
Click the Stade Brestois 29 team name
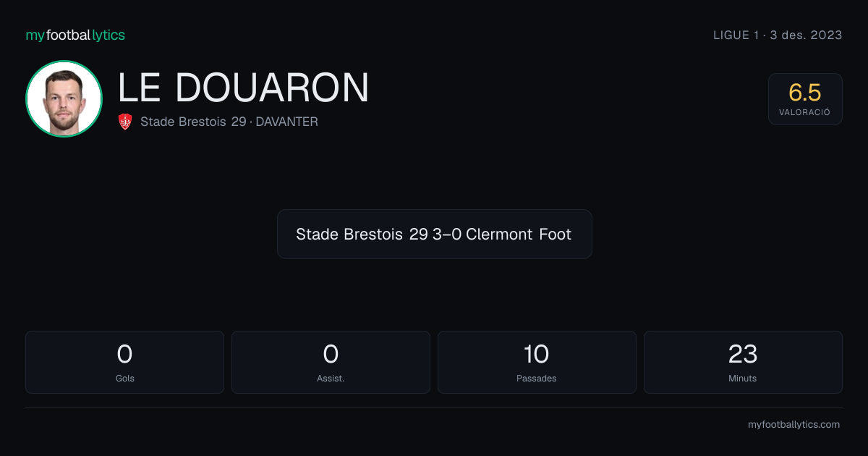[193, 122]
